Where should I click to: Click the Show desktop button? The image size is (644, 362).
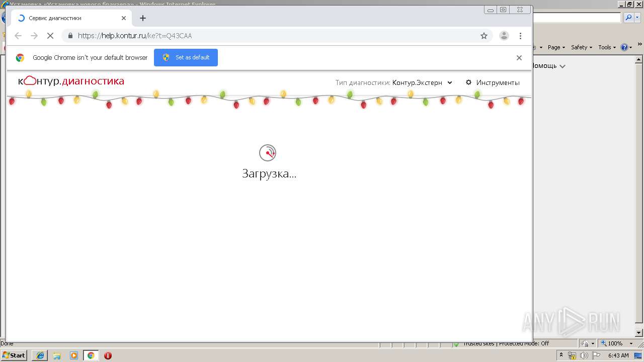[638, 355]
